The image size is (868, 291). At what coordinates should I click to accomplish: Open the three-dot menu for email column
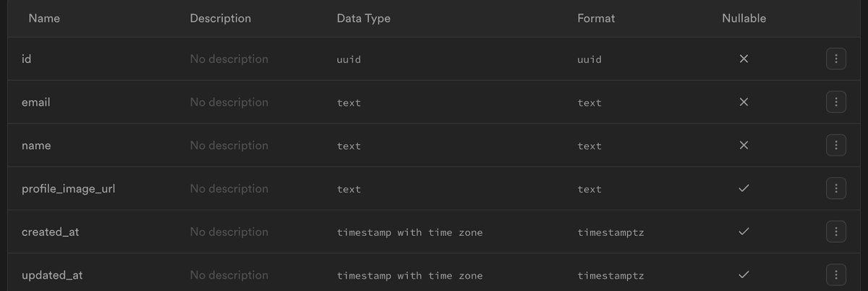coord(835,102)
